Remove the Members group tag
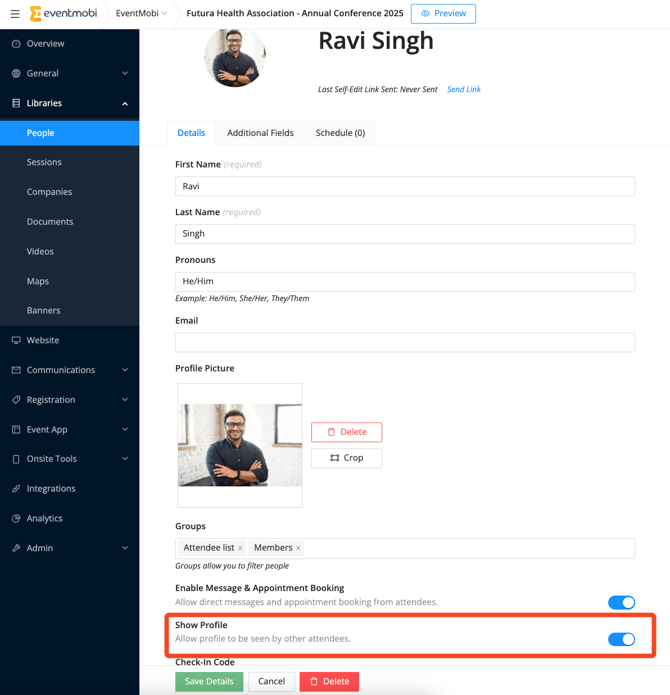 pyautogui.click(x=298, y=548)
